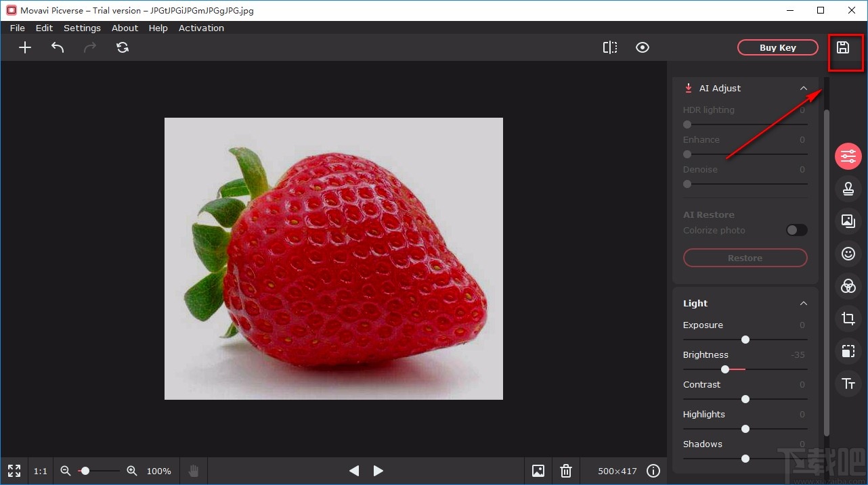
Task: Open the Crop tool in sidebar
Action: coord(848,319)
